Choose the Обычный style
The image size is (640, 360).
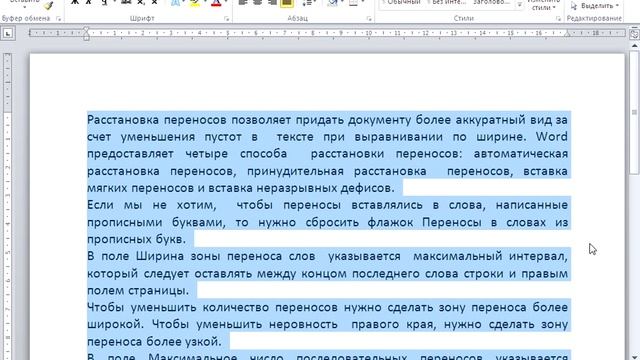tap(402, 3)
